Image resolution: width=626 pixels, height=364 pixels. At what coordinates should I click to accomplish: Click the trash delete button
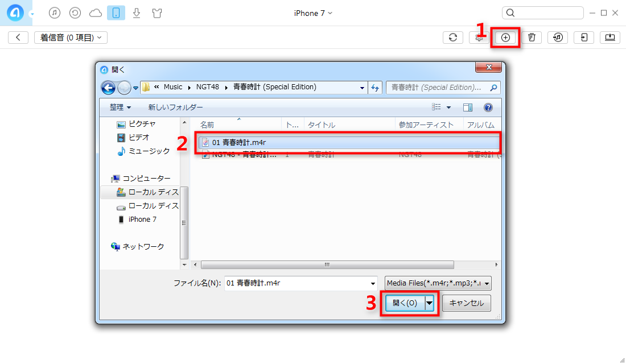[x=532, y=38]
